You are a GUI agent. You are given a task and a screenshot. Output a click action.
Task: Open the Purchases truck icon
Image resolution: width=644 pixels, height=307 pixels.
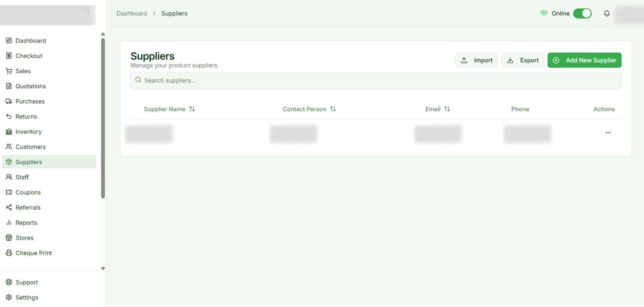point(9,101)
